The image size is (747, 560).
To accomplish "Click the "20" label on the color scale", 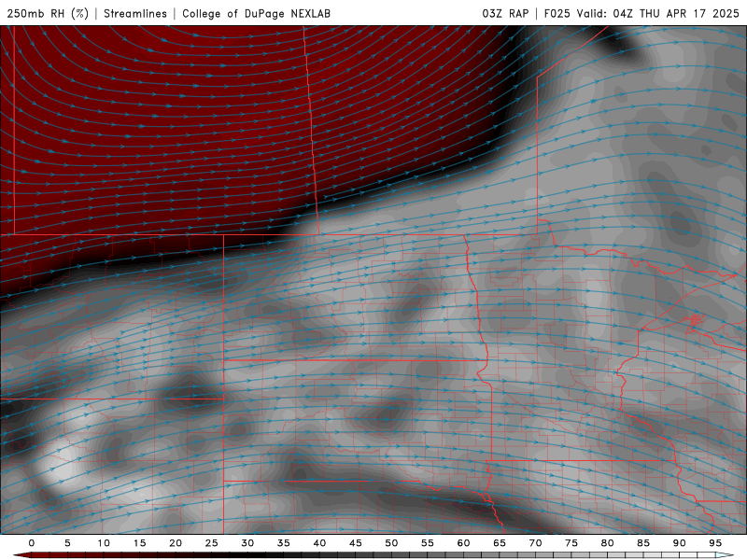I will click(176, 543).
